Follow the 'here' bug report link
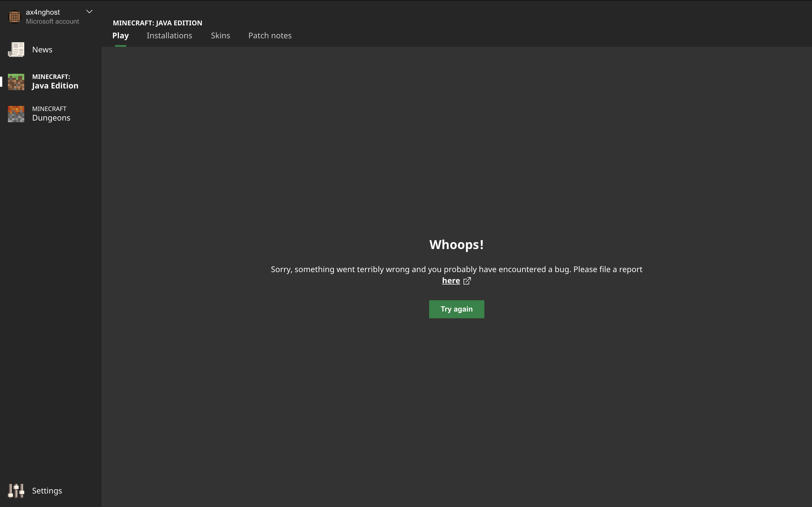The width and height of the screenshot is (812, 507). click(451, 281)
